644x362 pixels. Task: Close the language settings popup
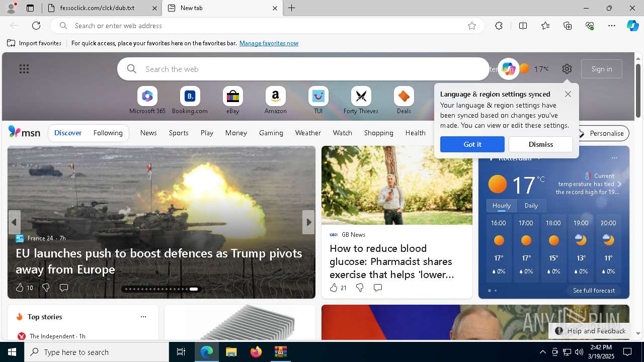[568, 94]
